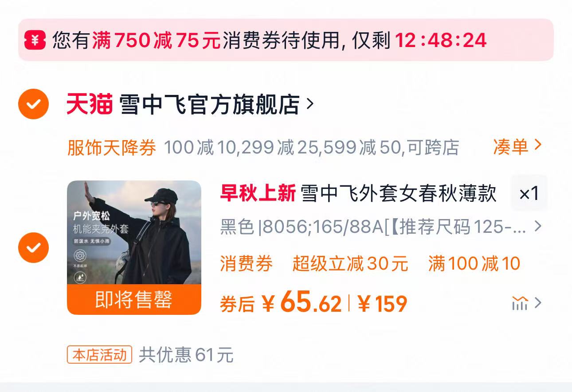
Task: Tap the 天猫 Tmall logo
Action: 89,105
